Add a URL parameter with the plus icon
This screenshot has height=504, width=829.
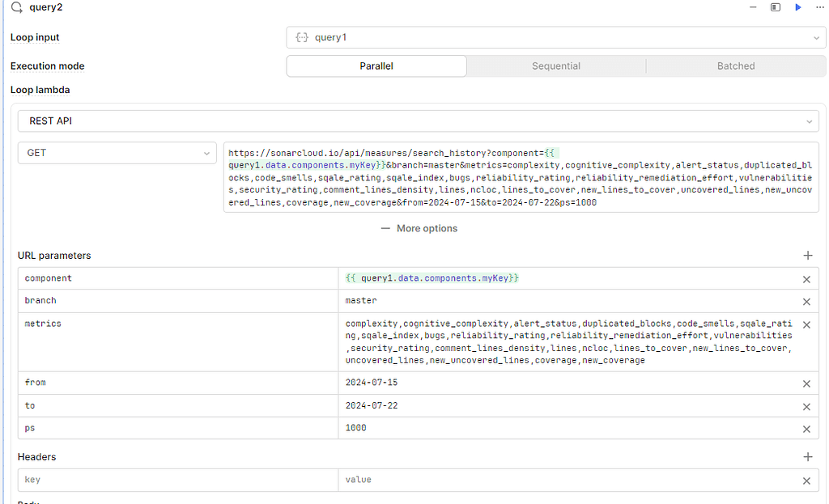point(808,255)
